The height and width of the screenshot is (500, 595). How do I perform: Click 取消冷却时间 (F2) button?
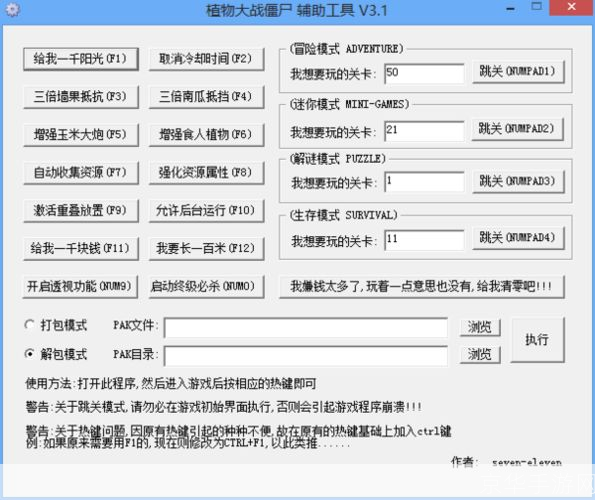206,59
